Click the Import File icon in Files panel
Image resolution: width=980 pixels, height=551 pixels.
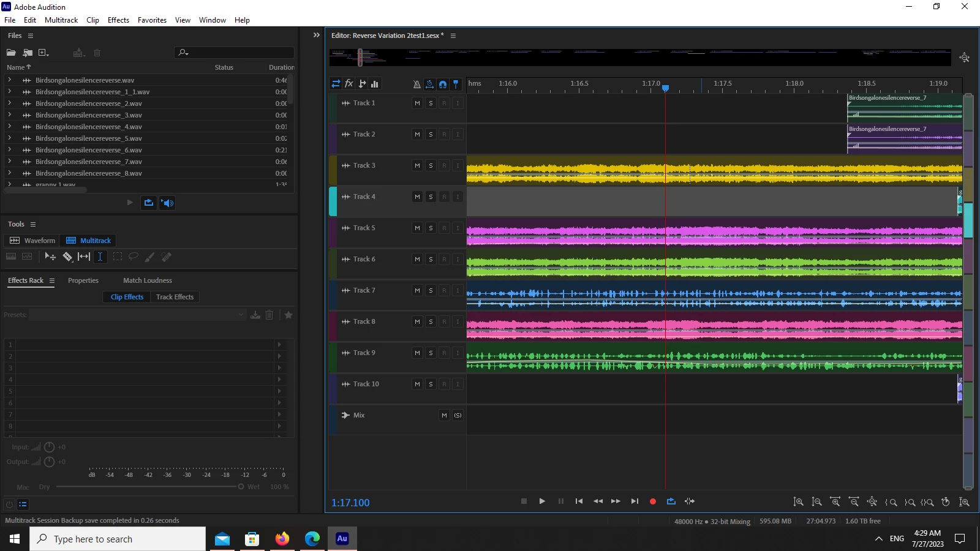pos(28,53)
